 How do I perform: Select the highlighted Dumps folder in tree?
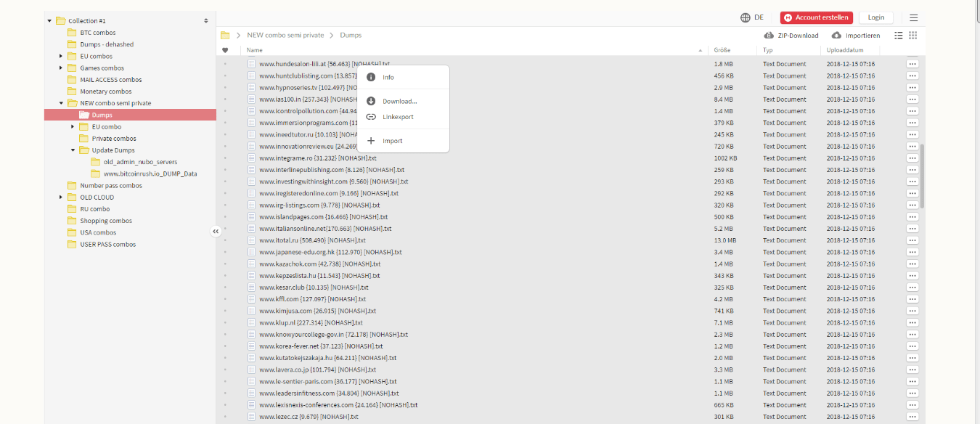coord(130,115)
